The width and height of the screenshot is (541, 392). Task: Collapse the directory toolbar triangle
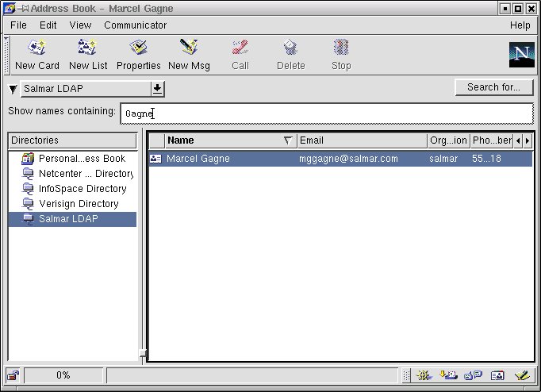tap(13, 89)
